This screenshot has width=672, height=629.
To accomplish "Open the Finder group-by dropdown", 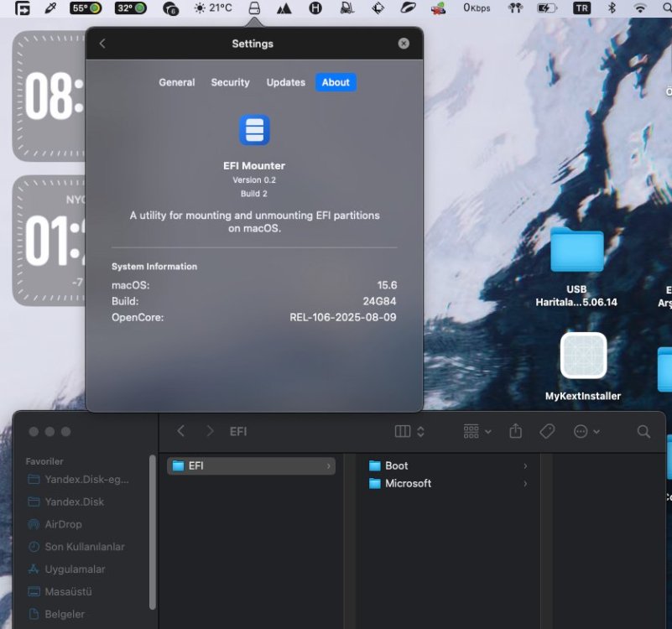I will click(477, 431).
